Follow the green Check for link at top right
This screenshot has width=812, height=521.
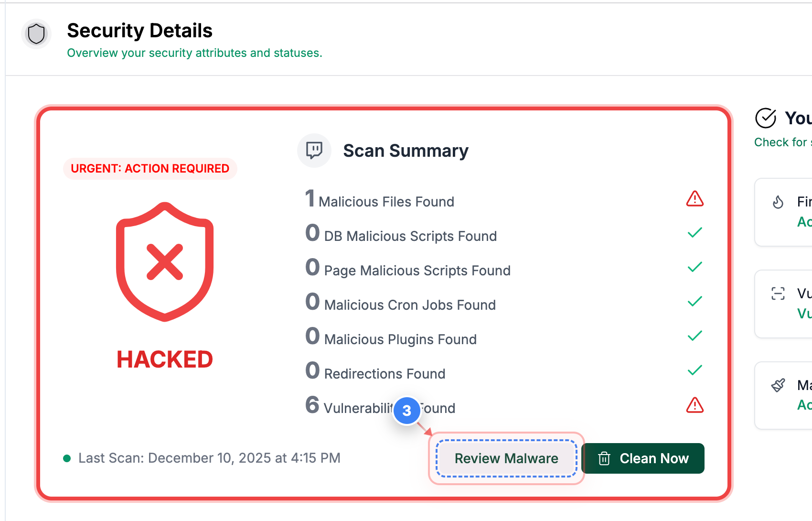point(780,142)
